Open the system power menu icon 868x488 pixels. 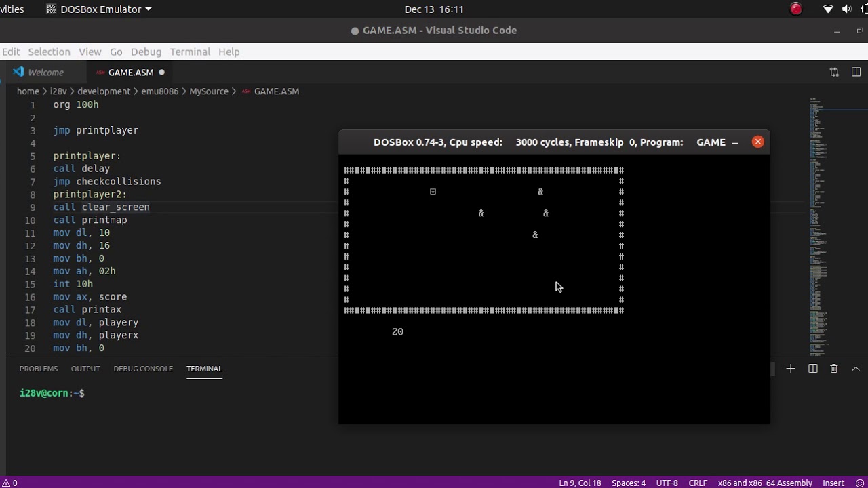(865, 9)
